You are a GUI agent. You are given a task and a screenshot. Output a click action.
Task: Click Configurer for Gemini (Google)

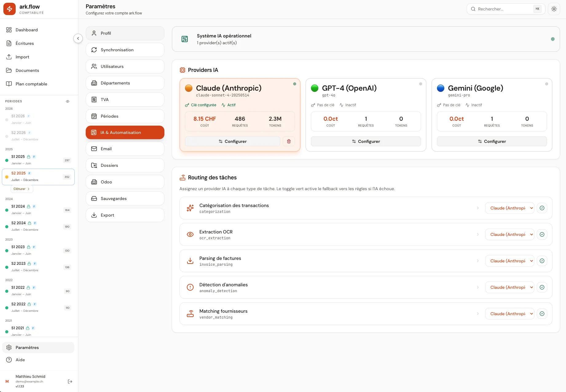[x=492, y=141]
